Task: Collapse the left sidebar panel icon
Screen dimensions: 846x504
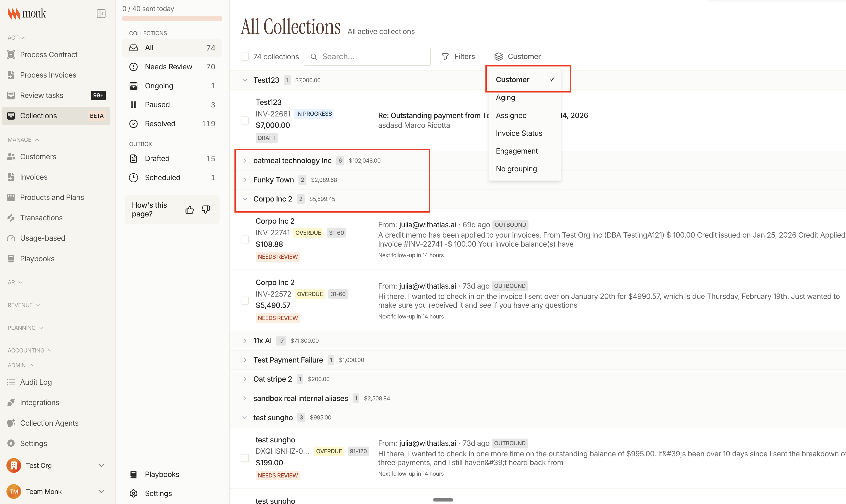Action: [101, 14]
